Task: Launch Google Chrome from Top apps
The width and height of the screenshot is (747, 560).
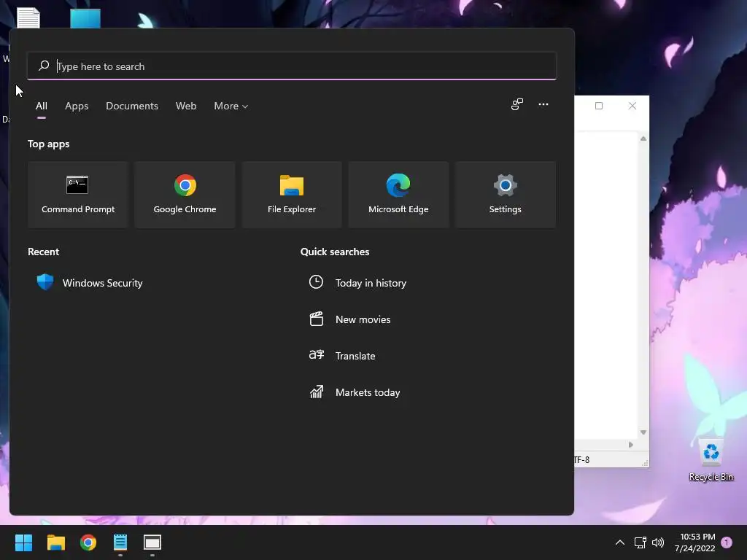Action: click(185, 194)
